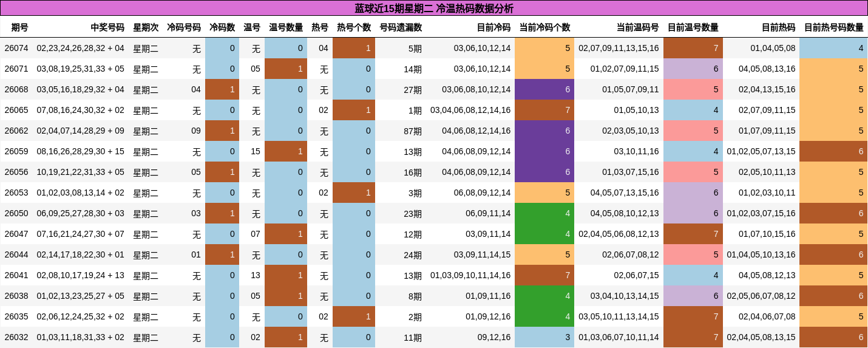Select period number 26032
This screenshot has width=868, height=348.
pos(16,337)
